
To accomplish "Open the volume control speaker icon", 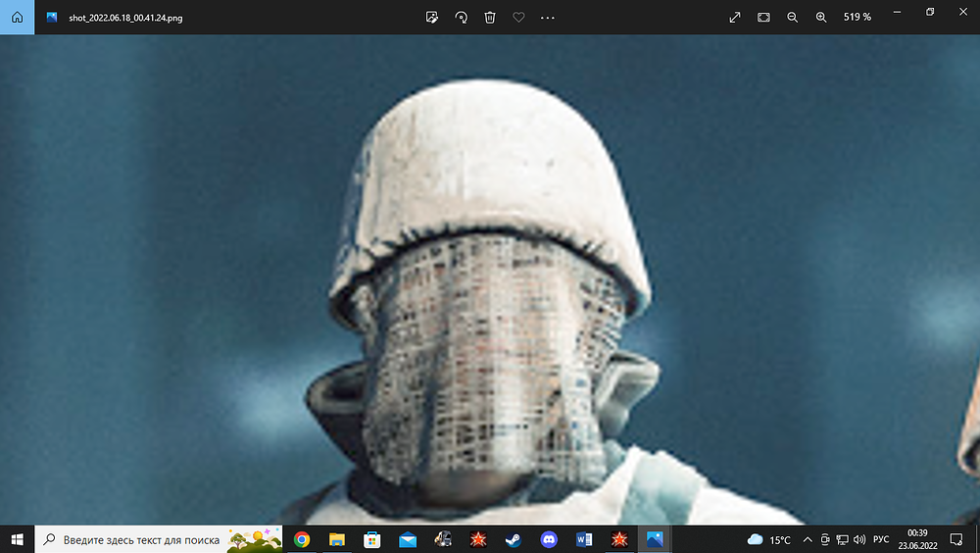I will click(x=860, y=539).
